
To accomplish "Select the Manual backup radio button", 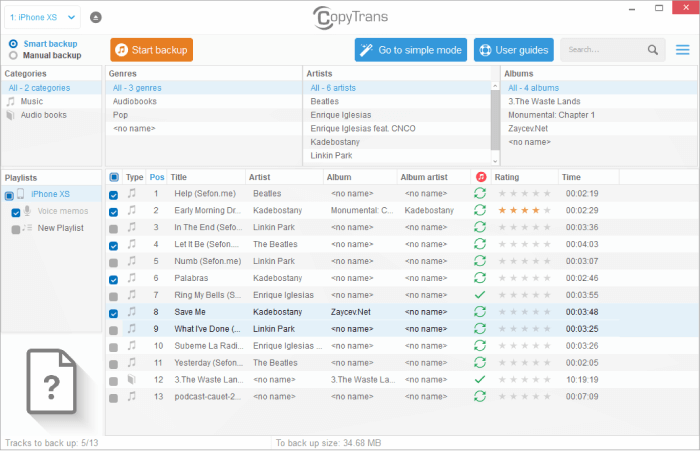I will (13, 55).
